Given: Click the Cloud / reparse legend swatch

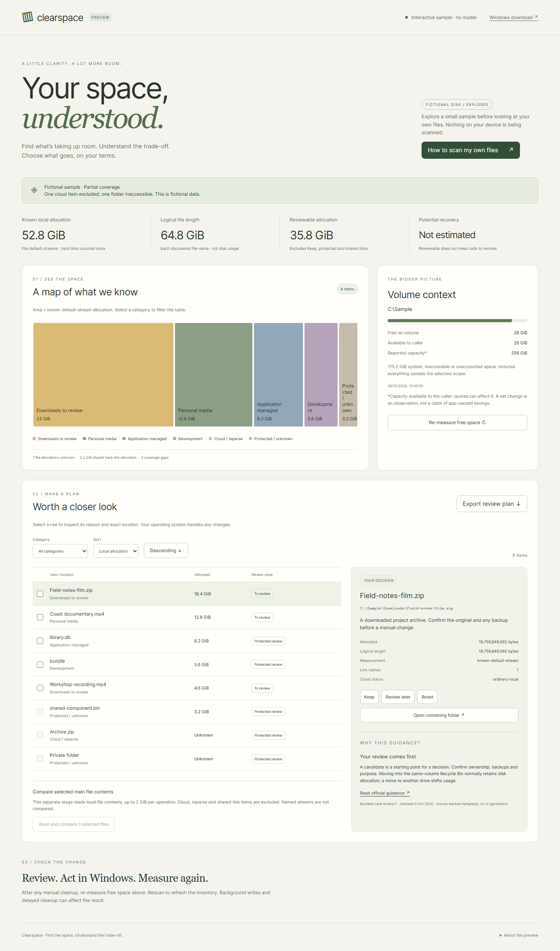Looking at the screenshot, I should coord(210,439).
